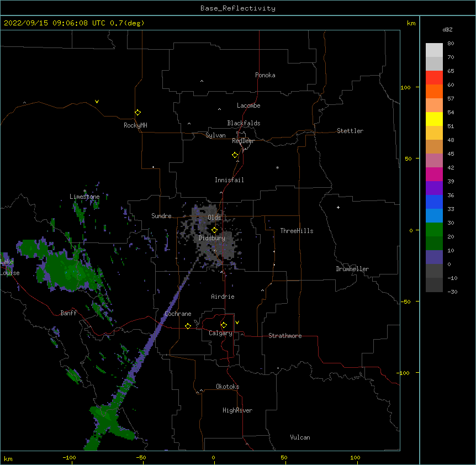Click the Strathmore city label
The width and height of the screenshot is (476, 465).
tap(285, 336)
